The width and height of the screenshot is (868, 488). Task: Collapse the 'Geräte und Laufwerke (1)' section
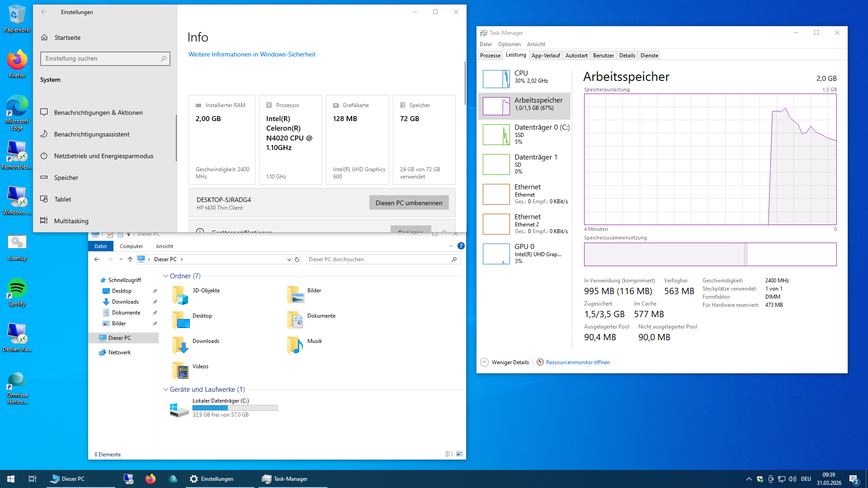coord(165,389)
